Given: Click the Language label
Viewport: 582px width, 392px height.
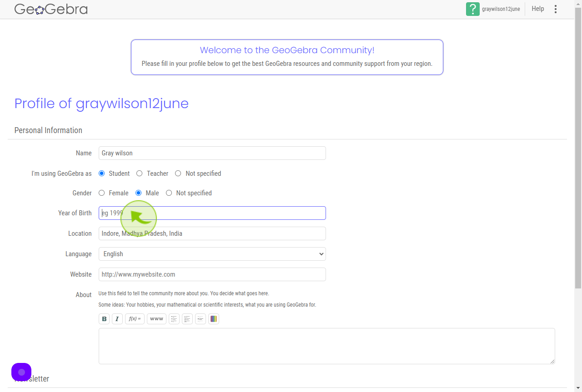Looking at the screenshot, I should tap(79, 254).
